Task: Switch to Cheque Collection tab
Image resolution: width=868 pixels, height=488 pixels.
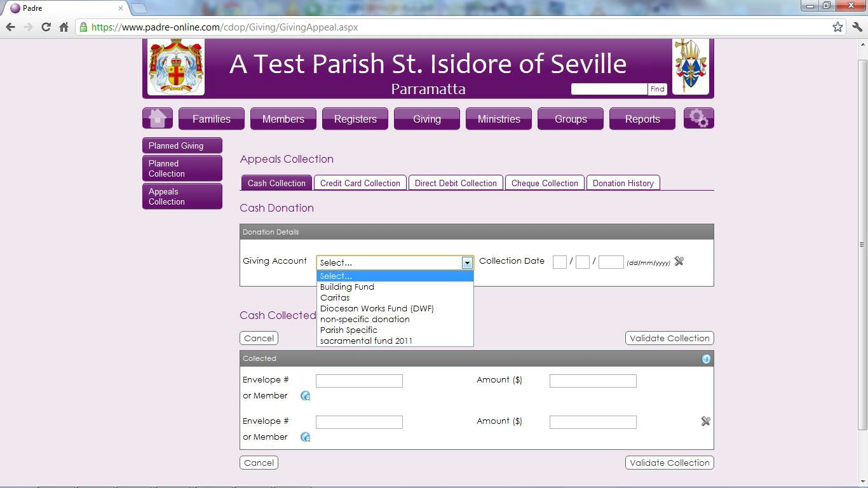Action: [545, 183]
